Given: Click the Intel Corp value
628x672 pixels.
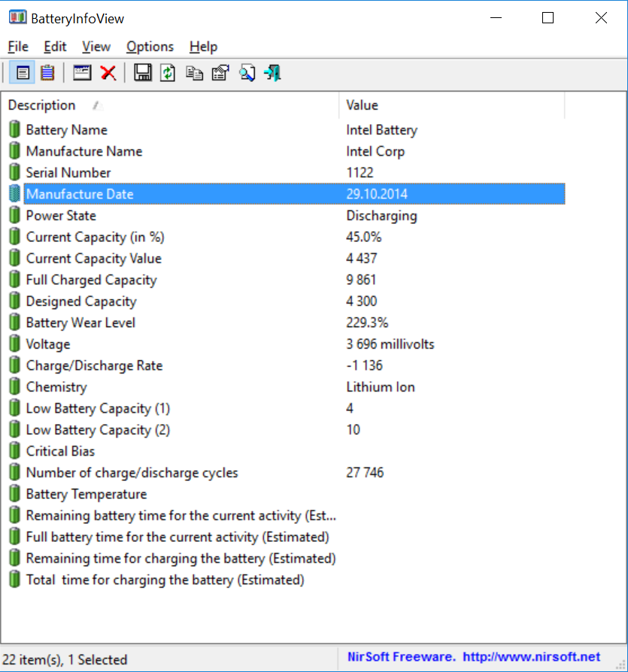Looking at the screenshot, I should pos(375,151).
